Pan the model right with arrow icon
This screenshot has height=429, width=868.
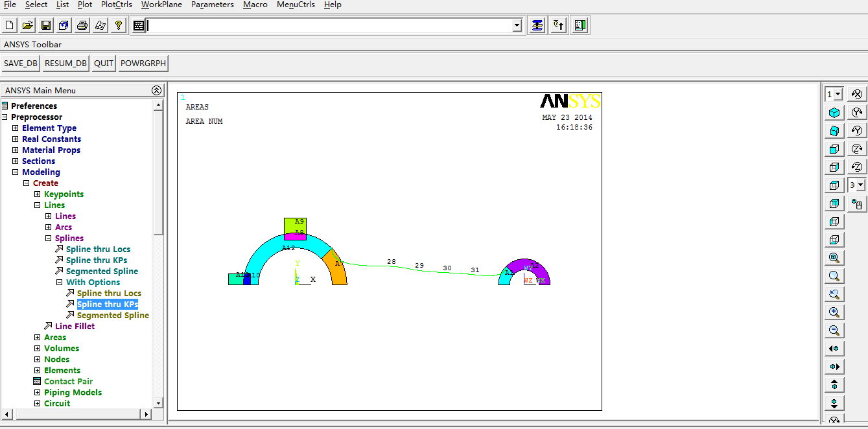(x=834, y=367)
